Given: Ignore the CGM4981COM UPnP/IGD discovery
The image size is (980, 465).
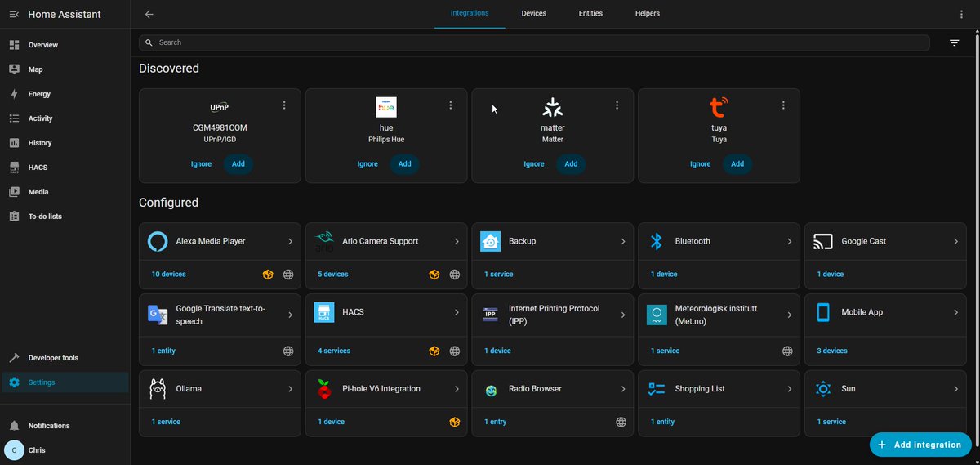Looking at the screenshot, I should pyautogui.click(x=201, y=164).
